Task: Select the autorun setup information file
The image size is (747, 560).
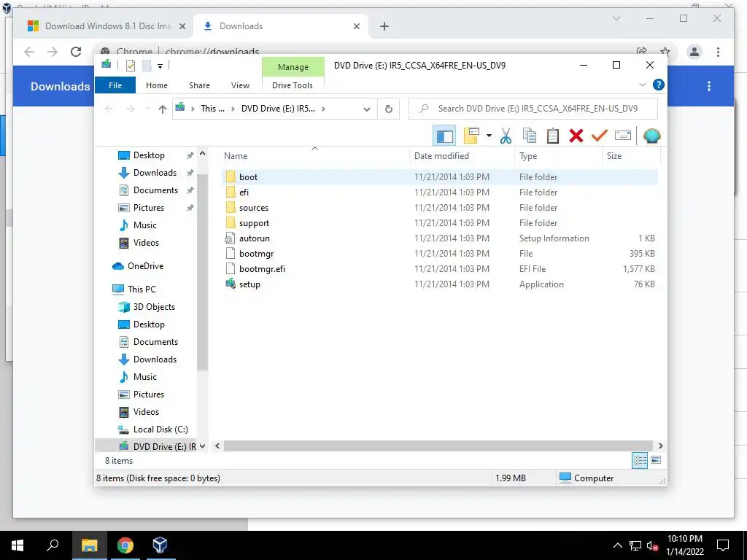Action: tap(439, 238)
